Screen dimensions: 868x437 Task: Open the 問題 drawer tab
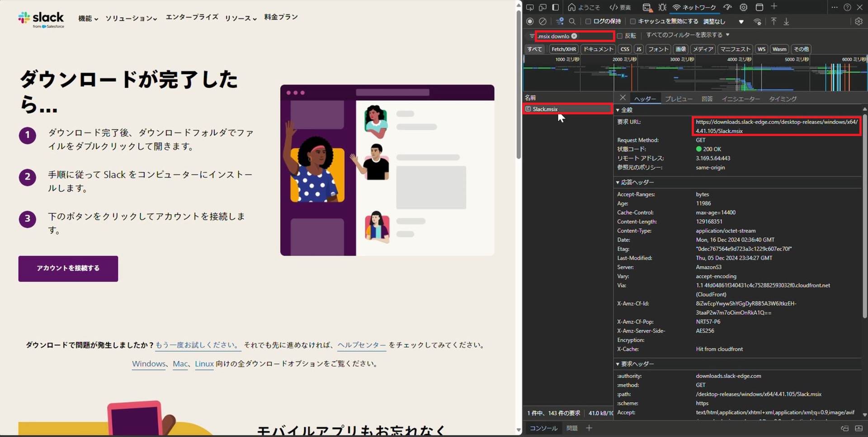pos(572,428)
